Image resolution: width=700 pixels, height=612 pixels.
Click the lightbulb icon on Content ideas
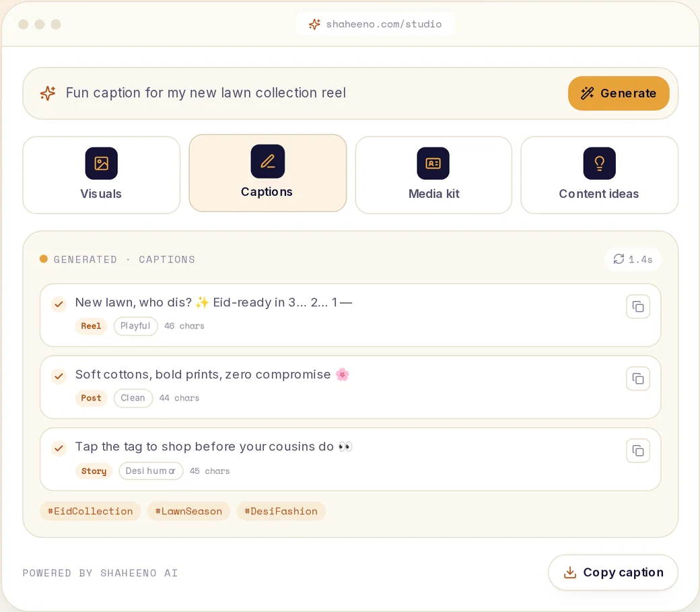(x=599, y=163)
